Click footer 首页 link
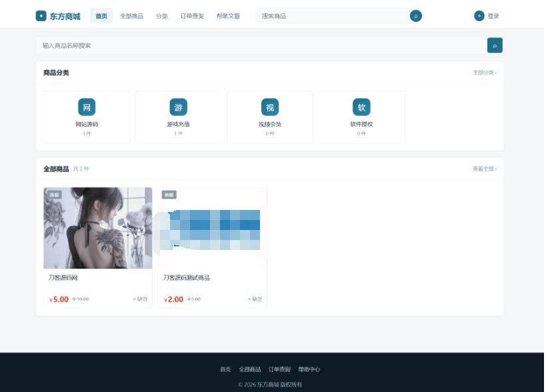This screenshot has width=548, height=392. point(225,369)
